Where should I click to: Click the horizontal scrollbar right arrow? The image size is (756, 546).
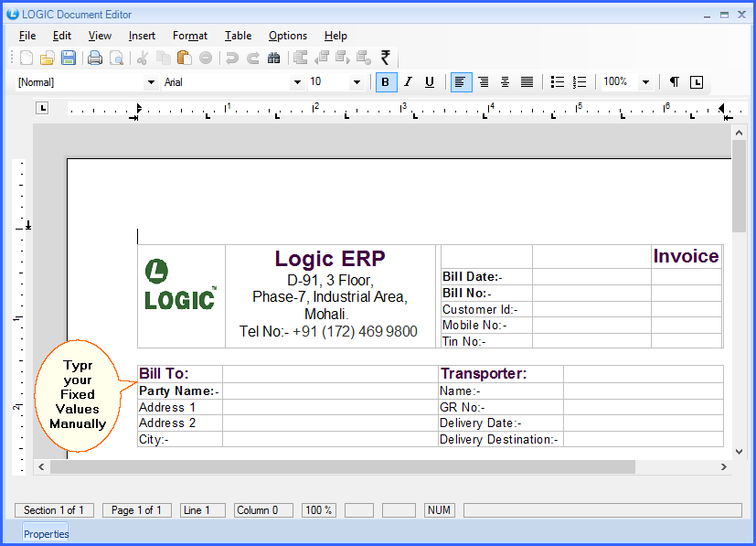pyautogui.click(x=724, y=467)
